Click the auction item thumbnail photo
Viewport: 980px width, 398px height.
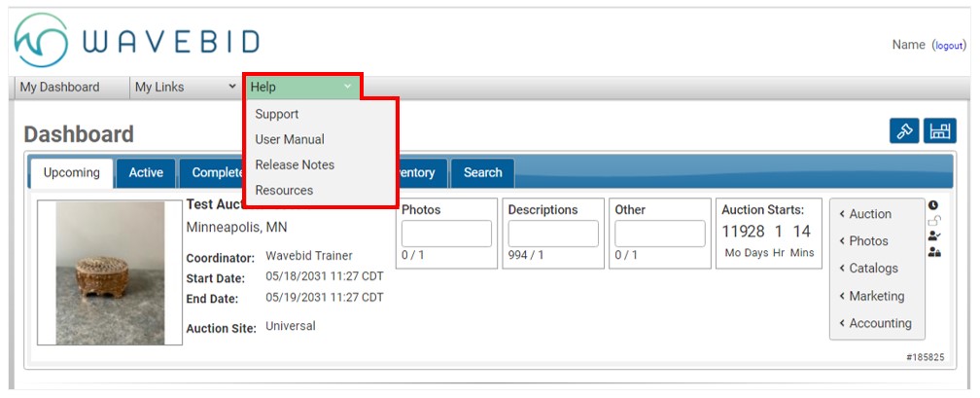(110, 272)
